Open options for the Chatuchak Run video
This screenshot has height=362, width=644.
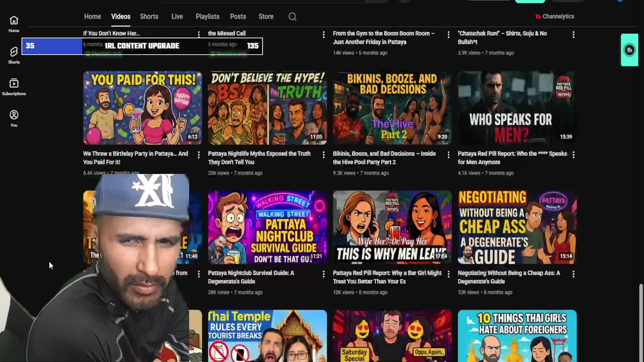point(573,34)
